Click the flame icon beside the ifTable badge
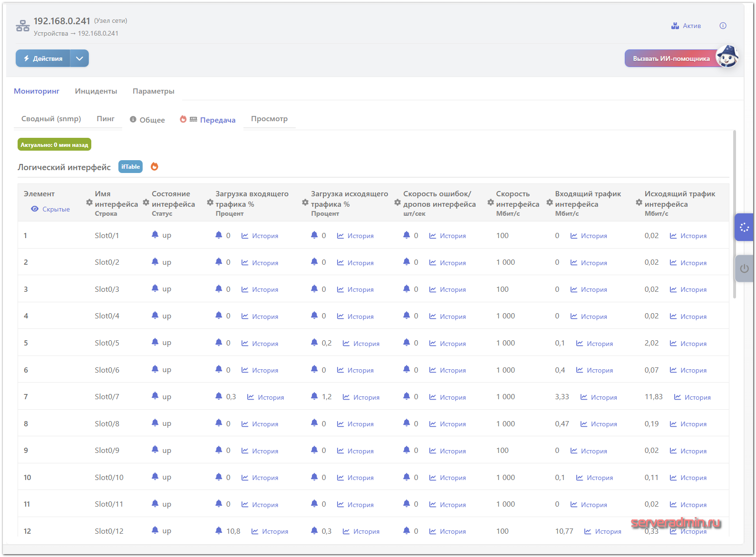Viewport: 756px width, 557px height. [155, 166]
